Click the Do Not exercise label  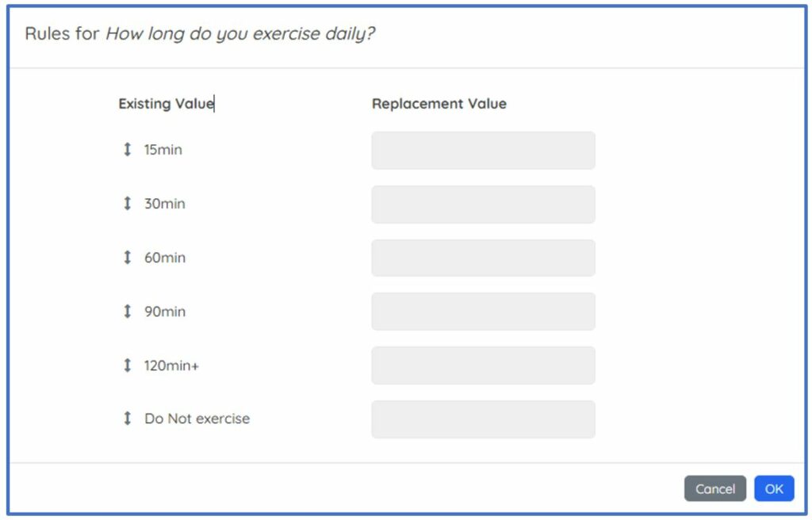tap(197, 419)
